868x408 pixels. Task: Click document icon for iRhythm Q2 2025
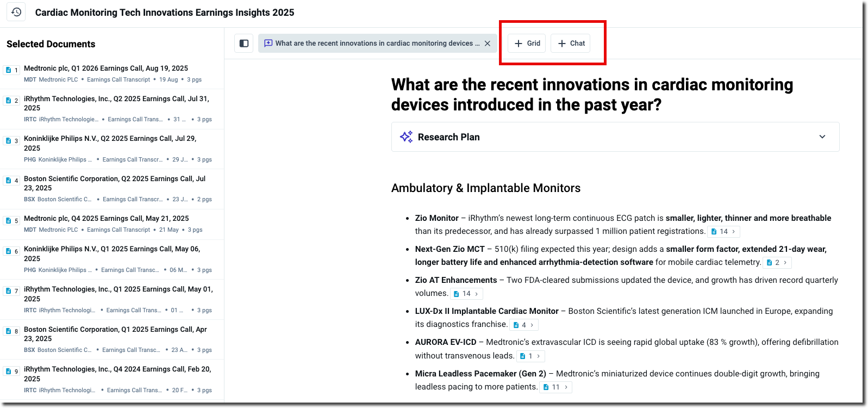coord(9,100)
